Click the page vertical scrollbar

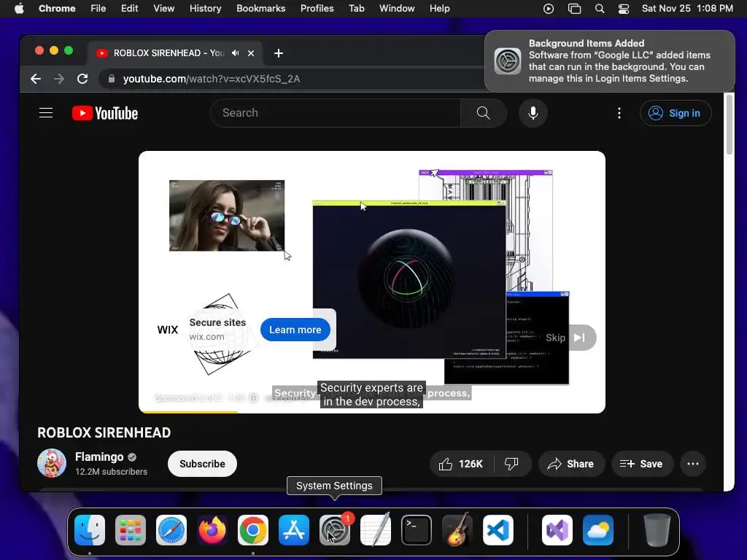(729, 124)
